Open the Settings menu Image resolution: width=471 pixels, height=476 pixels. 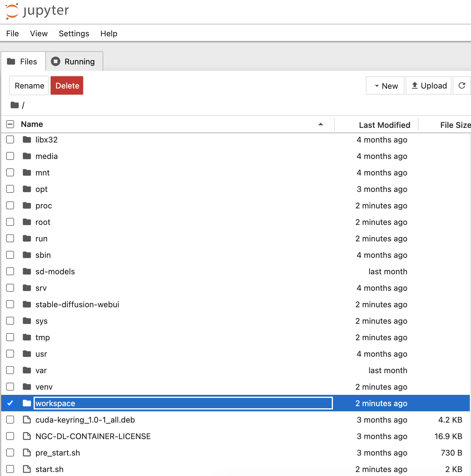(74, 34)
